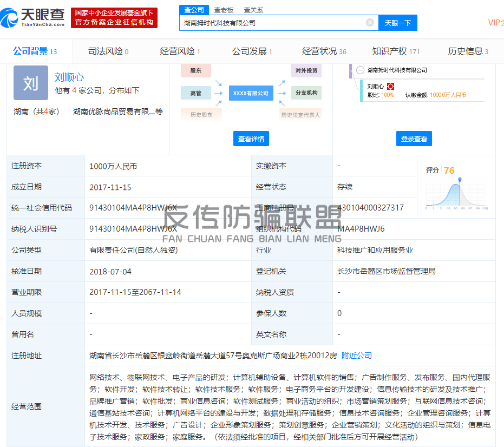Click the red official credit agency banner
Image resolution: width=504 pixels, height=447 pixels.
(x=114, y=17)
